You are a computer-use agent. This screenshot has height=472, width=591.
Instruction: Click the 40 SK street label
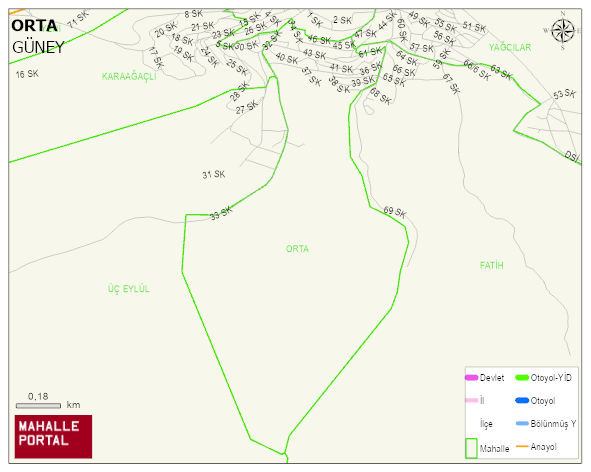[x=286, y=58]
